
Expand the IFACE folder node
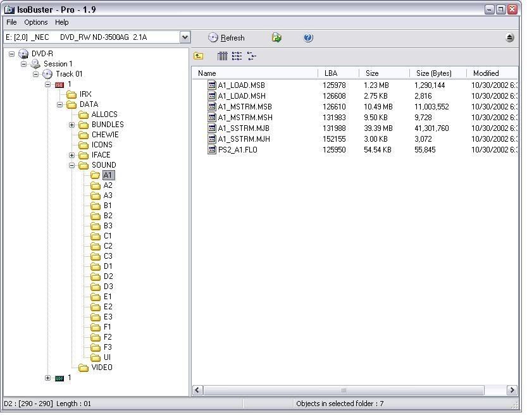point(71,155)
